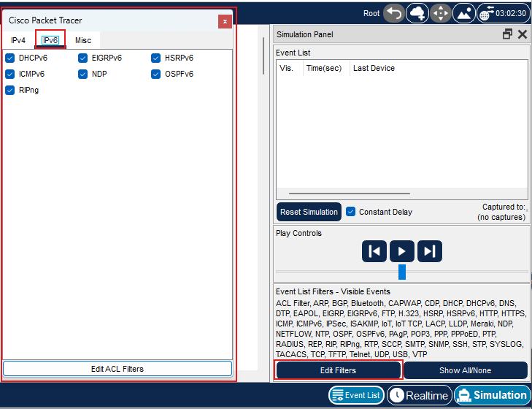Close the Cisco Packet Tracer filter dialog

[225, 21]
